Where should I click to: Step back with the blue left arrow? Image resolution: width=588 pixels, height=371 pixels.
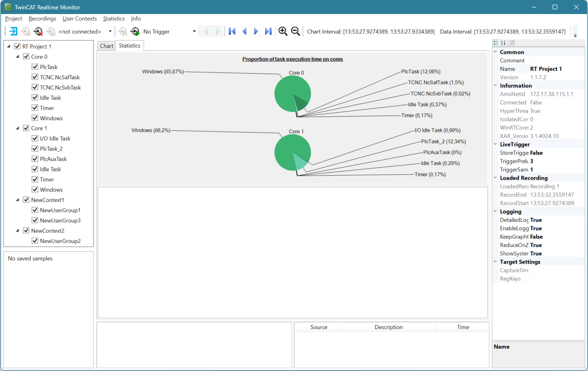click(x=244, y=31)
